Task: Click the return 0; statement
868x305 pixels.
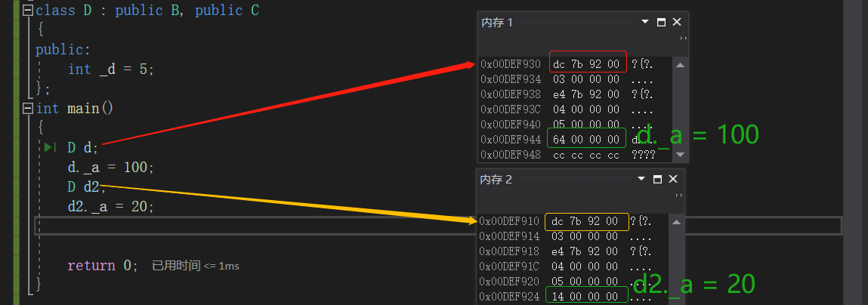Action: (103, 266)
